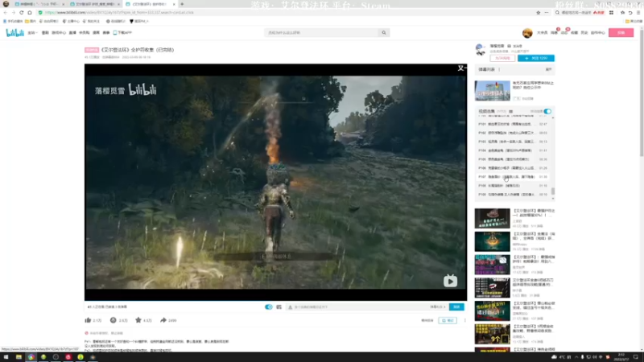
Task: Select playlist episode P107
Action: point(513,177)
